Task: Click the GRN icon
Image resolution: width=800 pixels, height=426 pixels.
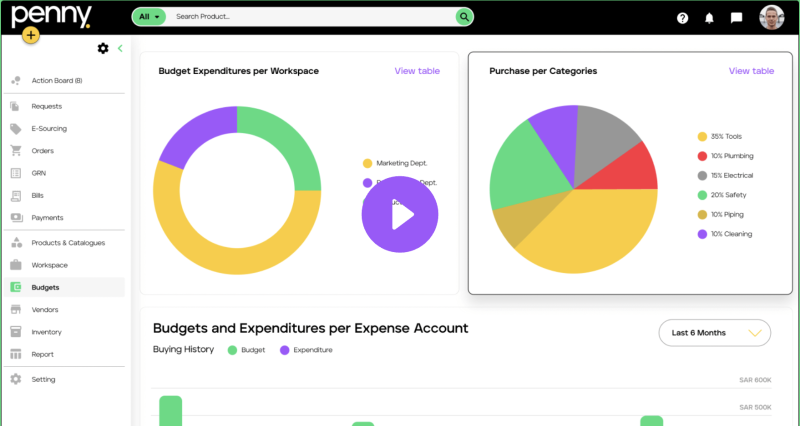Action: click(x=16, y=173)
